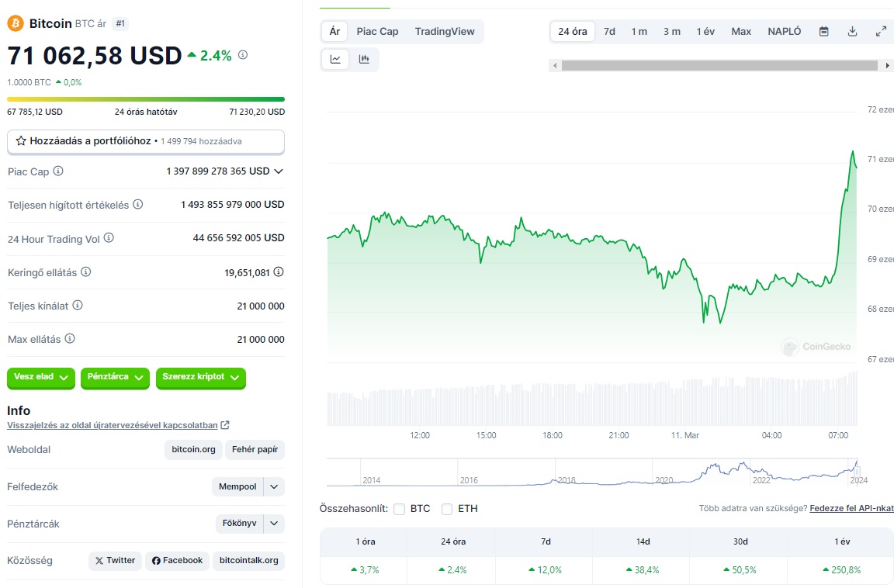Open the calendar date range picker
The image size is (894, 588).
point(824,31)
